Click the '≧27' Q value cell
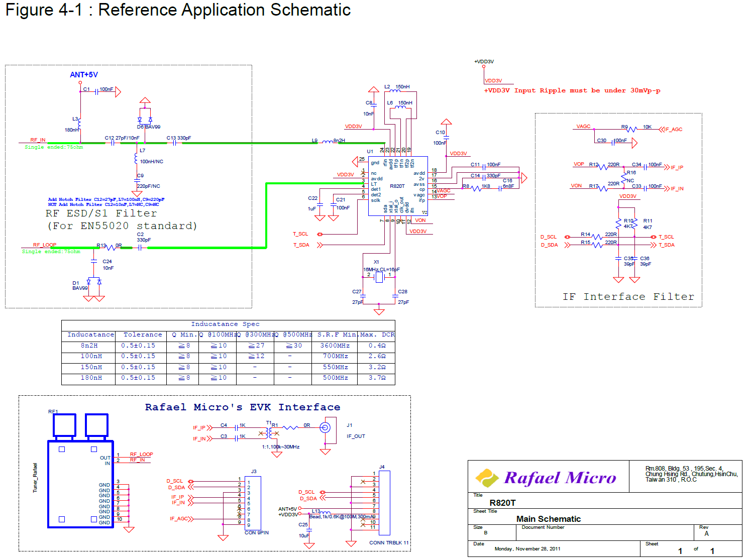The height and width of the screenshot is (560, 750). 256,346
